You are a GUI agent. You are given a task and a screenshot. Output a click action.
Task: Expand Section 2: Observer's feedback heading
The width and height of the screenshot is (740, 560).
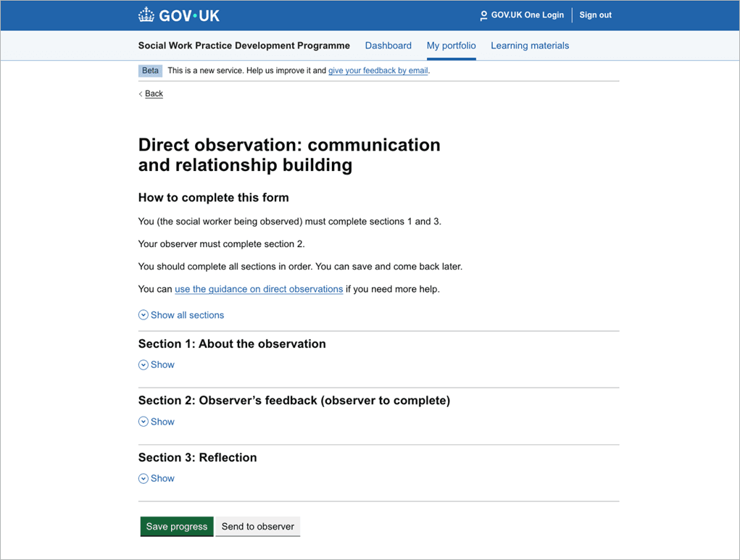(x=294, y=401)
